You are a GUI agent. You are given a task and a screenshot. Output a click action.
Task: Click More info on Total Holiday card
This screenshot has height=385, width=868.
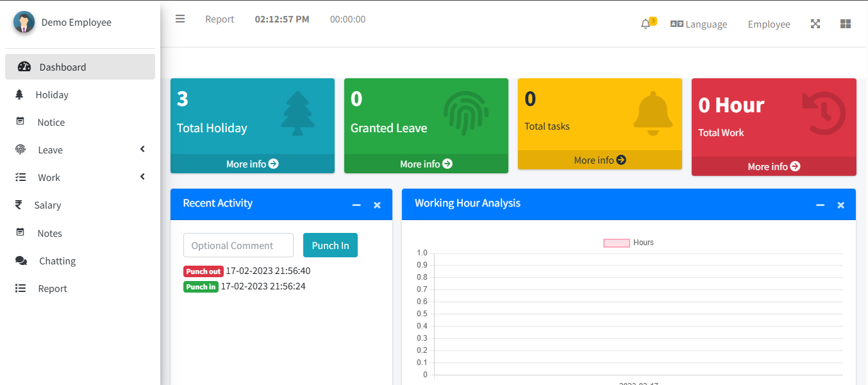(x=252, y=164)
